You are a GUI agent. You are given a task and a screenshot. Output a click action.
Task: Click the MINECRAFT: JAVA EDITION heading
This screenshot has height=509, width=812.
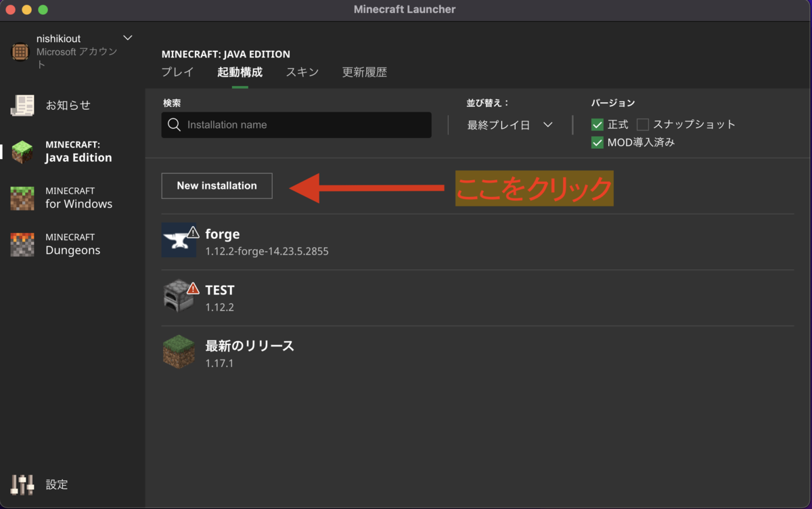click(x=226, y=54)
